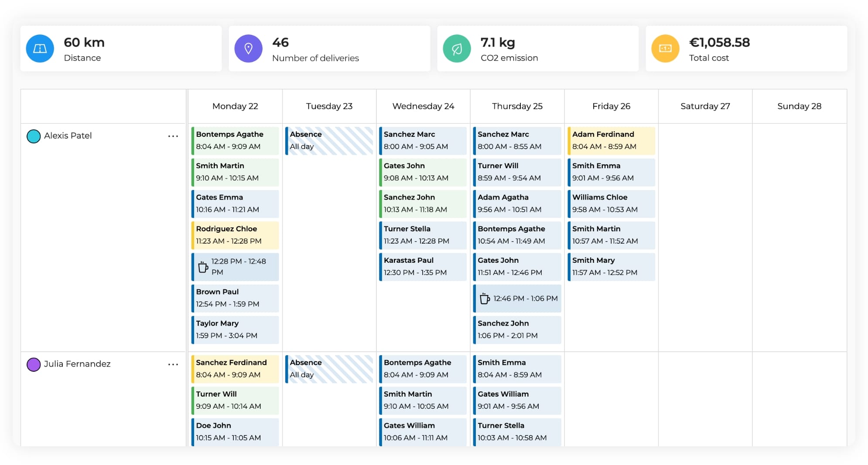Image resolution: width=868 pixels, height=465 pixels.
Task: Click the CO2 emission leaf icon
Action: pyautogui.click(x=457, y=48)
